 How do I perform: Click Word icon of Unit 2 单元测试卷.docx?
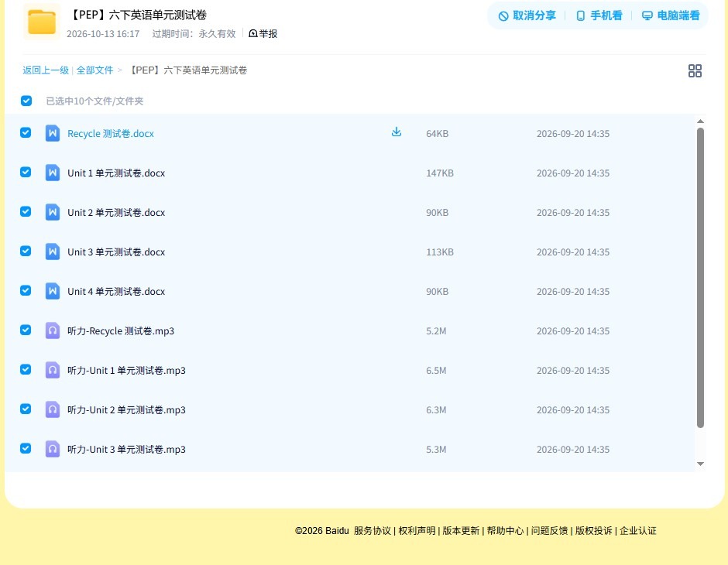click(x=53, y=212)
